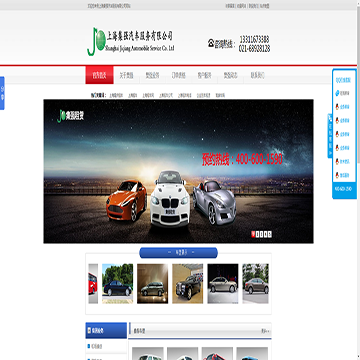Viewport: 360px width, 360px height.
Task: Click the More link in recommended vehicles header
Action: tap(266, 331)
